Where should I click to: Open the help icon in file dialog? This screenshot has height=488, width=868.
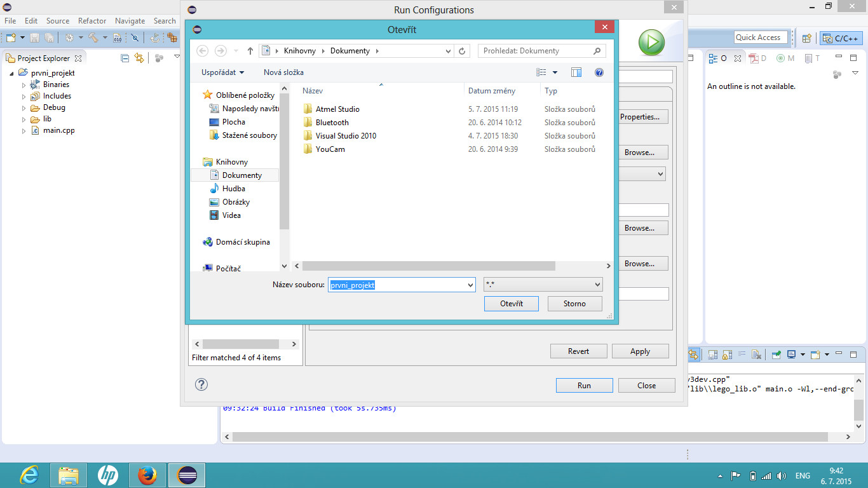click(599, 72)
